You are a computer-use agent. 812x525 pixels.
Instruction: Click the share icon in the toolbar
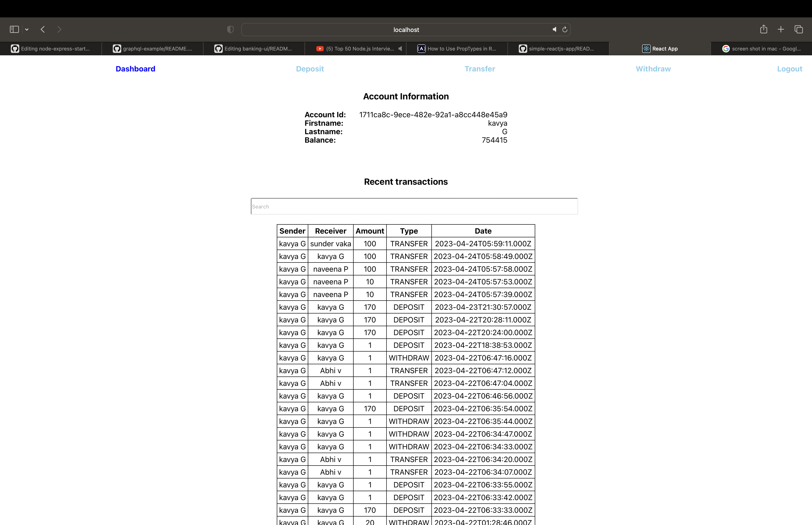pyautogui.click(x=763, y=29)
